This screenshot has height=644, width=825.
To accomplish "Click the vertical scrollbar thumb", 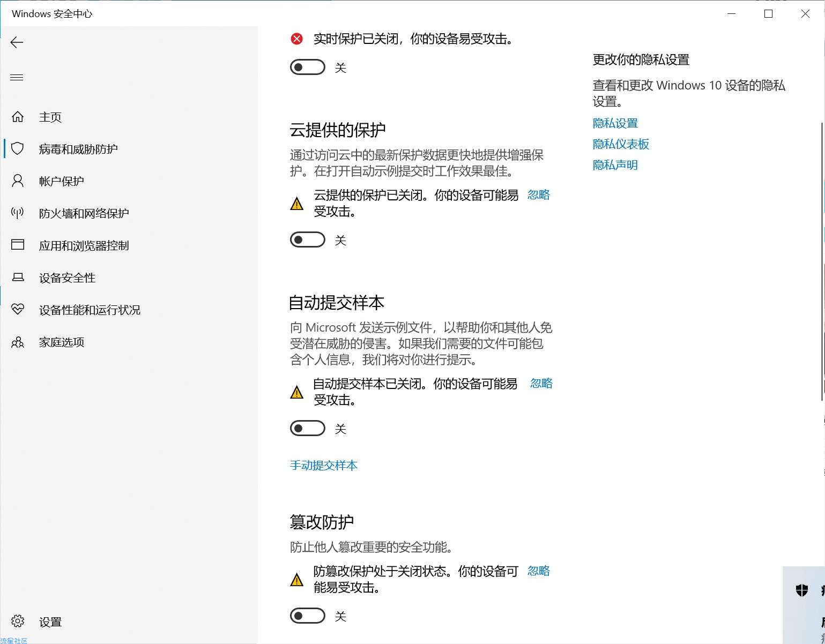I will click(x=822, y=261).
